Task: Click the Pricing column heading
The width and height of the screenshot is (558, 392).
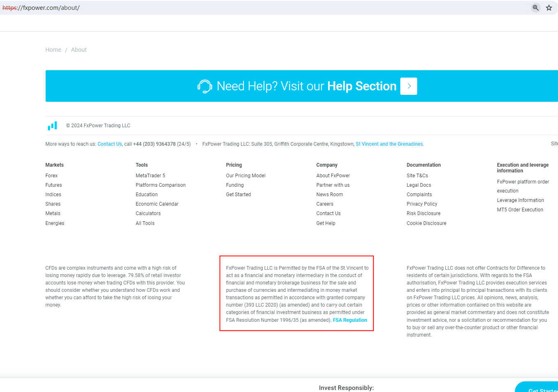Action: pyautogui.click(x=234, y=165)
